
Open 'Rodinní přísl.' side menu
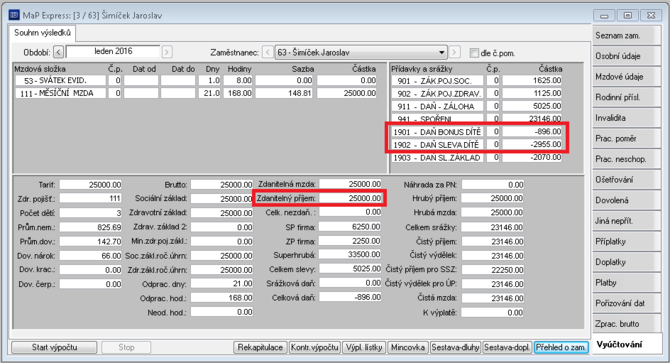(626, 97)
